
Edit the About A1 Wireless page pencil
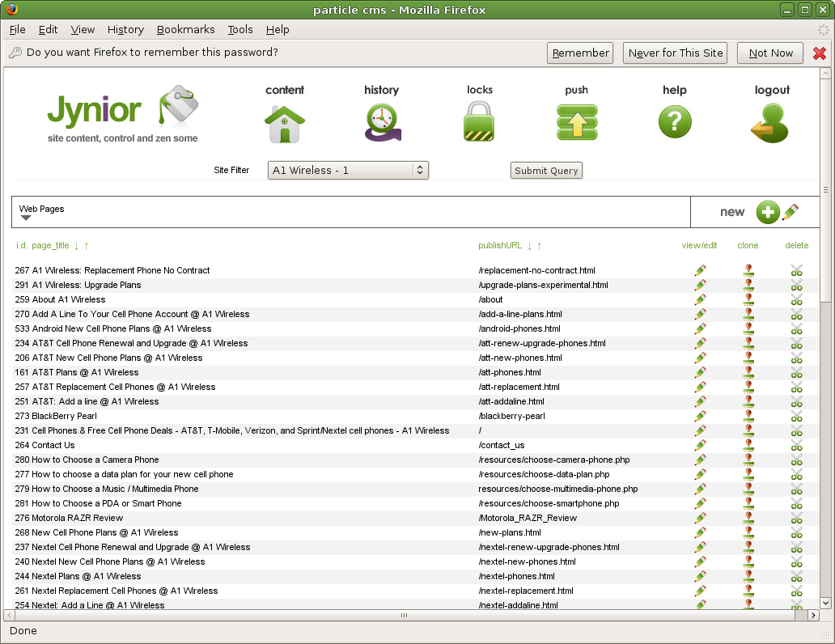(700, 299)
